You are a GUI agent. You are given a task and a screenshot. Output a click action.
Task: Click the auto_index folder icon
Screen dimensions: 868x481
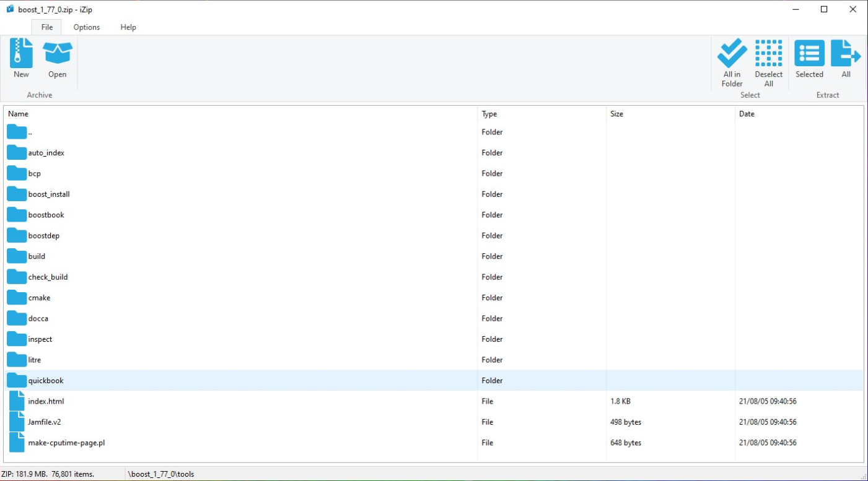(17, 152)
